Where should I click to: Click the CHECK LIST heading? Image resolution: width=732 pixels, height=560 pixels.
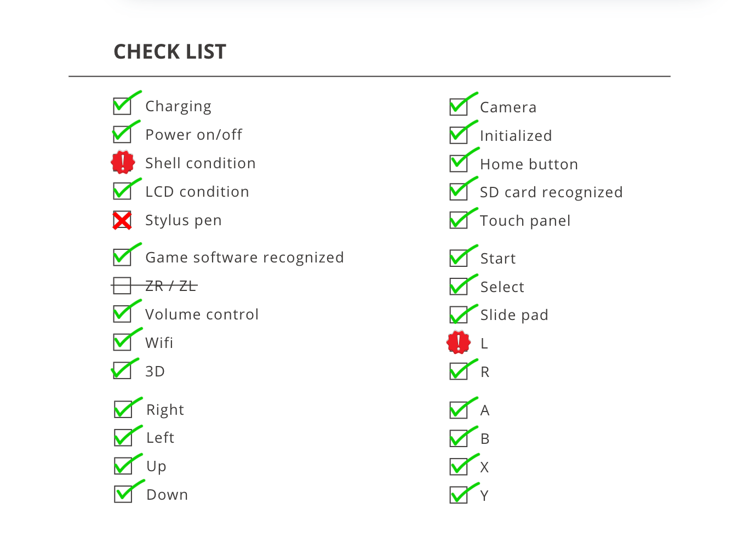pyautogui.click(x=170, y=52)
